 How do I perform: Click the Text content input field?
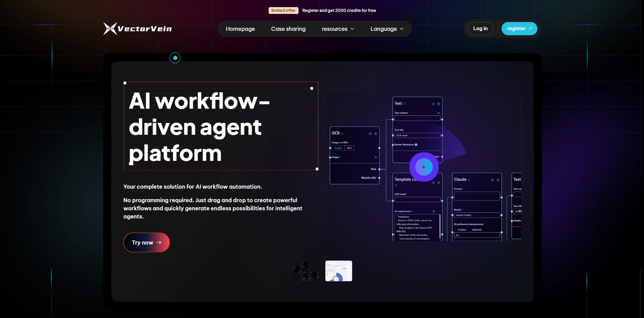417,118
